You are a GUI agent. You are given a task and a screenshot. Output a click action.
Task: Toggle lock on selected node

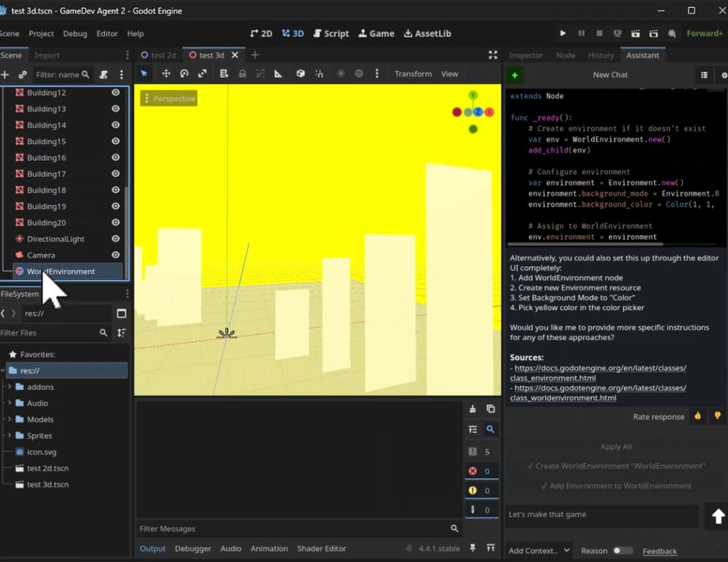click(x=242, y=74)
